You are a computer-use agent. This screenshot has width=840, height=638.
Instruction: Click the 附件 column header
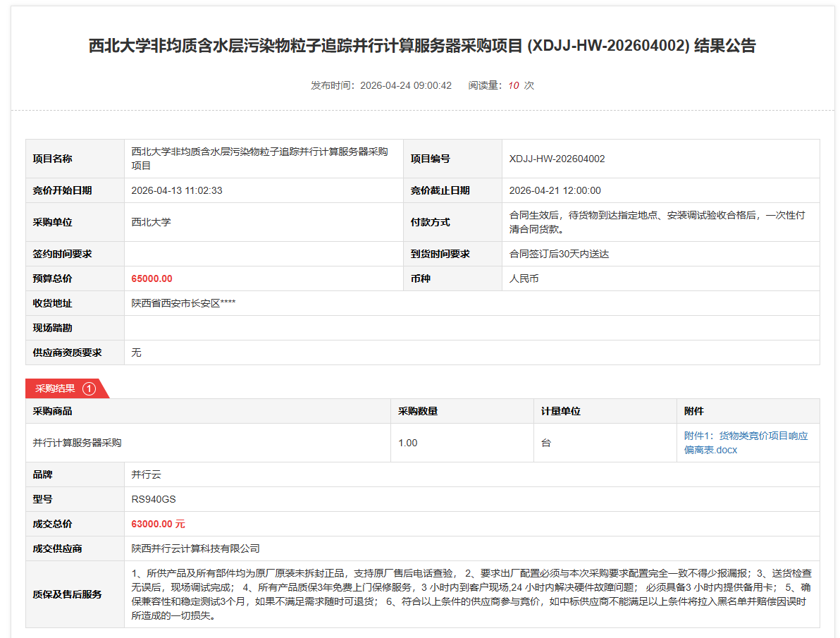point(693,411)
